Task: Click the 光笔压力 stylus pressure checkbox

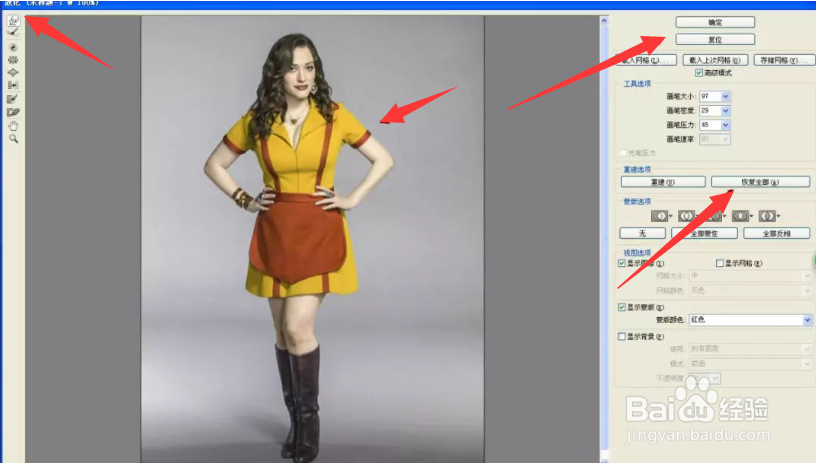Action: point(622,153)
